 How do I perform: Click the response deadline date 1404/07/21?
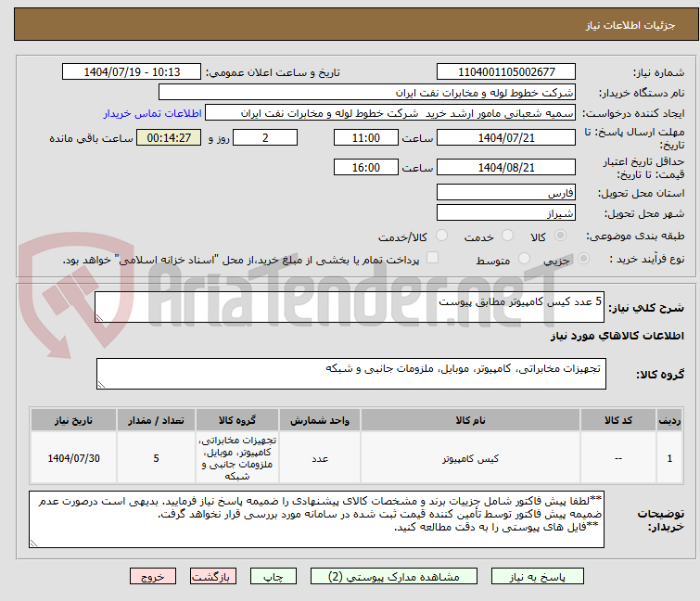coord(506,137)
